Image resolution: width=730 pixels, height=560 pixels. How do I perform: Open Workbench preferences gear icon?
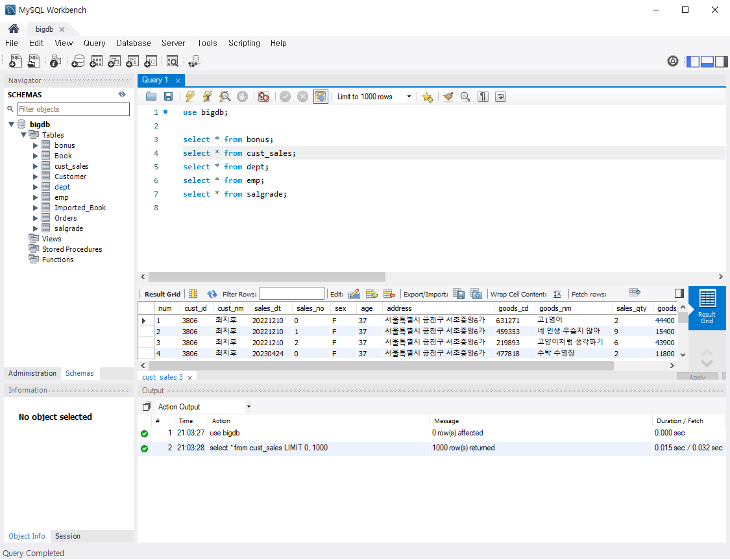pyautogui.click(x=673, y=61)
